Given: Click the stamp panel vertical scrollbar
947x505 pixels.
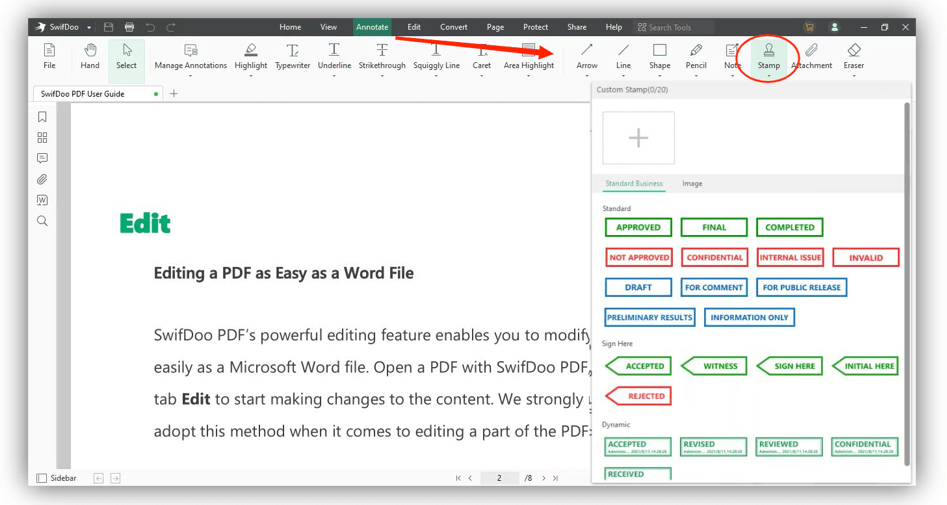Looking at the screenshot, I should (x=907, y=284).
